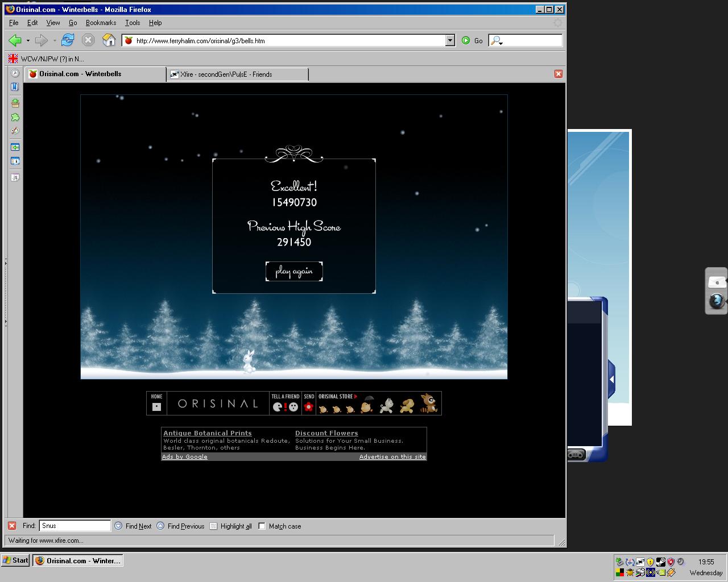The height and width of the screenshot is (582, 728).
Task: Click the Home square icon on Orisinal bar
Action: coord(157,407)
